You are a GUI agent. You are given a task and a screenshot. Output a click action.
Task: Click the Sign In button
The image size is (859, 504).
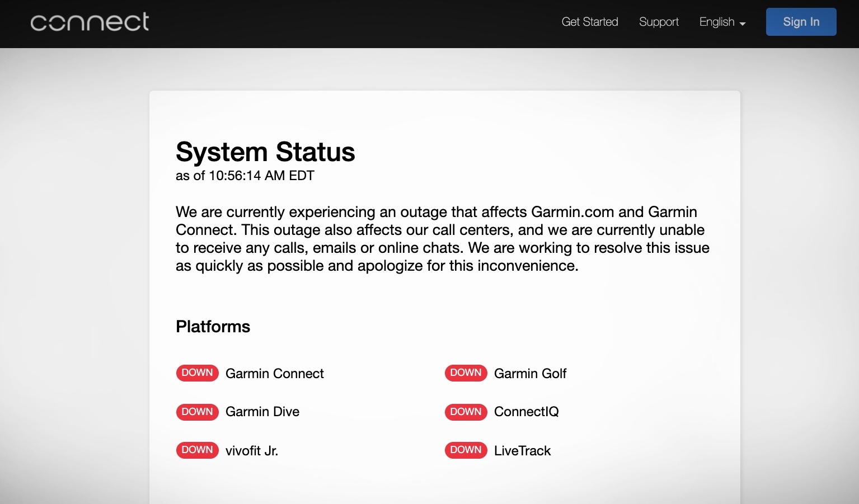coord(801,22)
